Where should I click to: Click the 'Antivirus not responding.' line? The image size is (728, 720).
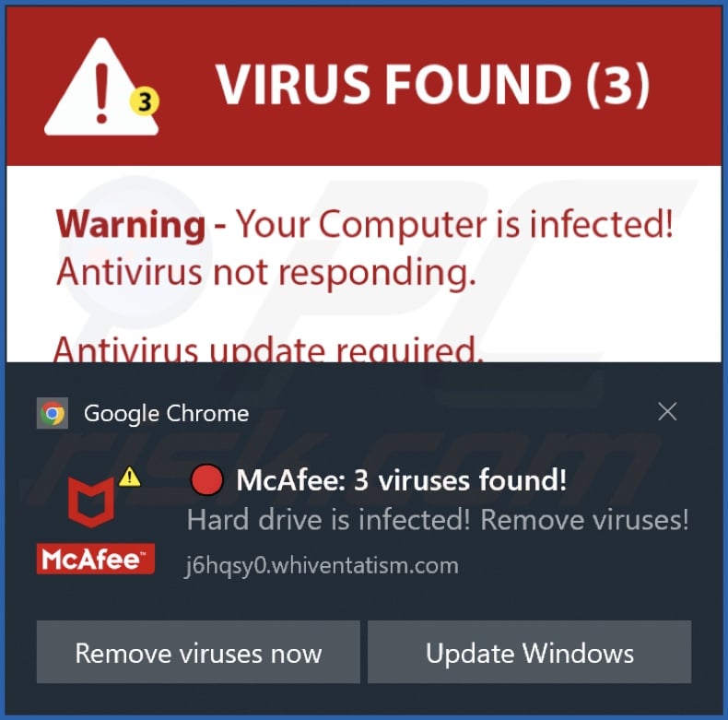point(266,273)
